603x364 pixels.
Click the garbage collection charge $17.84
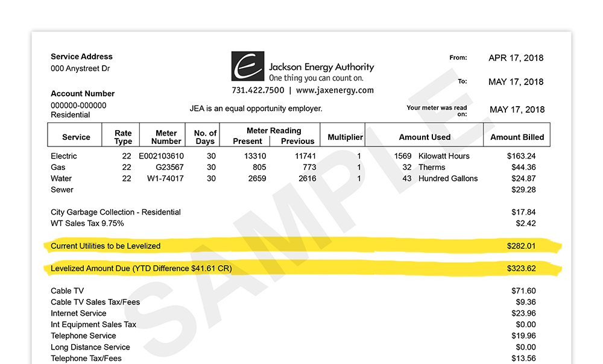[x=523, y=212]
